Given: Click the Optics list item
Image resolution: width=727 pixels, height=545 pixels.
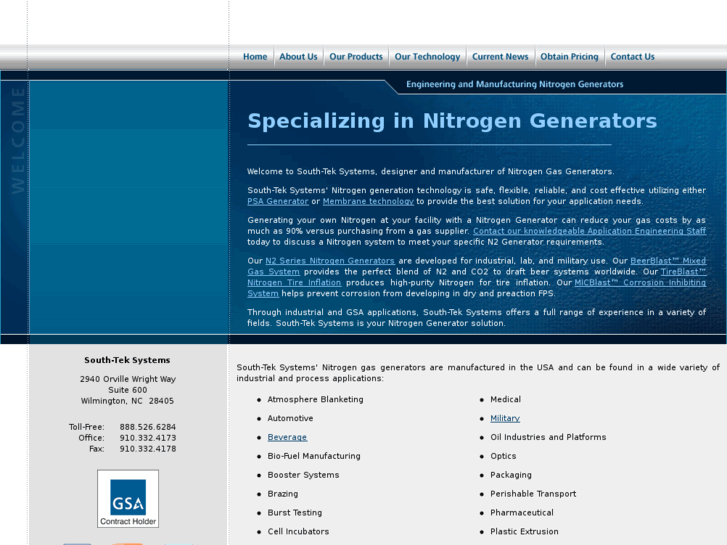Looking at the screenshot, I should 503,456.
